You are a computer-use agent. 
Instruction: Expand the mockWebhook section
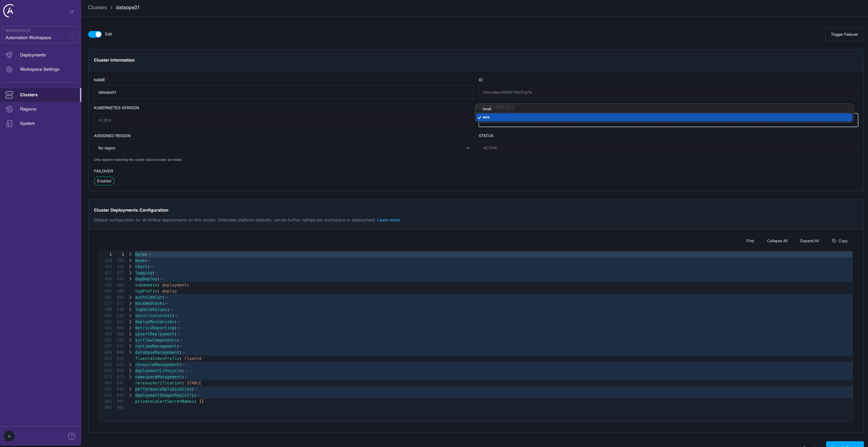pyautogui.click(x=130, y=303)
